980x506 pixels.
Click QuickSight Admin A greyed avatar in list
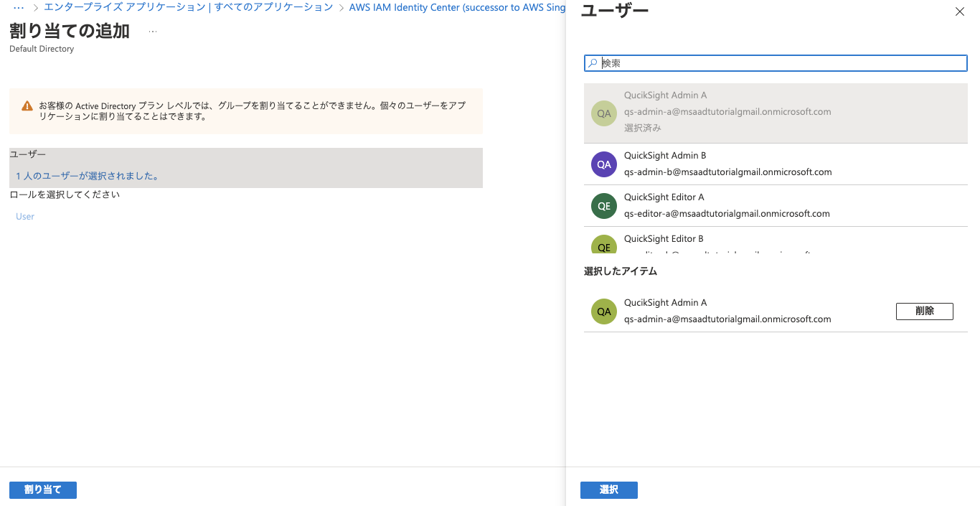(604, 113)
